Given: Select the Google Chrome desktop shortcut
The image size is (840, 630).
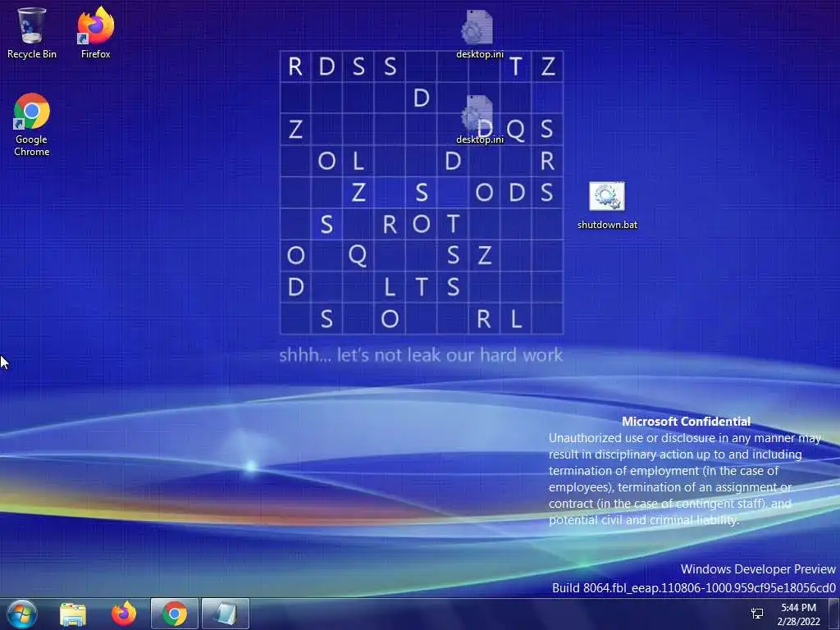Looking at the screenshot, I should pos(32,125).
